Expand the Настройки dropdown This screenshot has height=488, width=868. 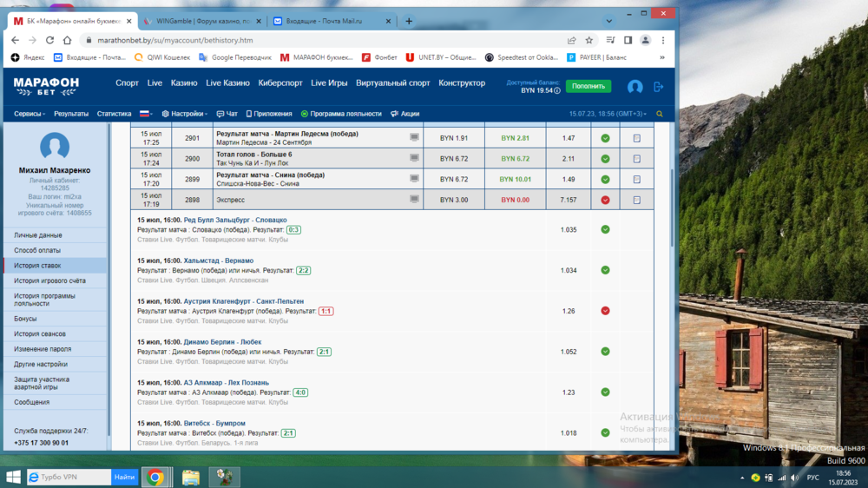(184, 114)
